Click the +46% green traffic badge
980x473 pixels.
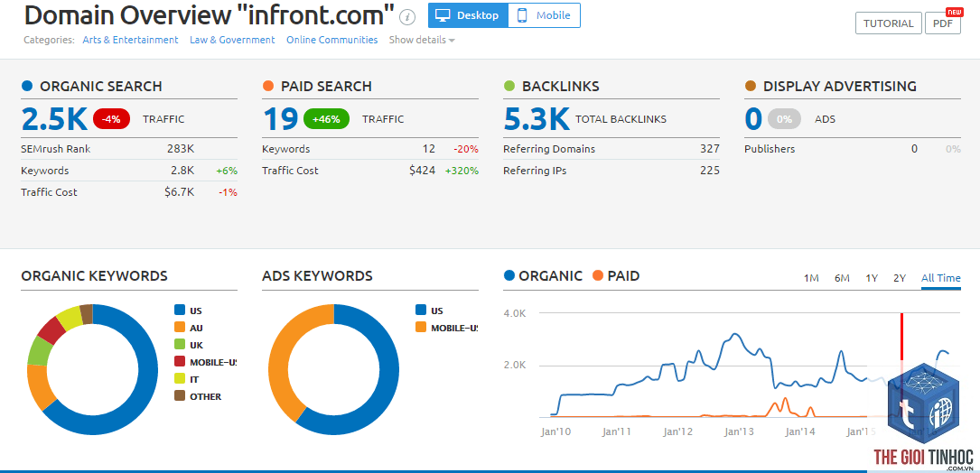(326, 119)
